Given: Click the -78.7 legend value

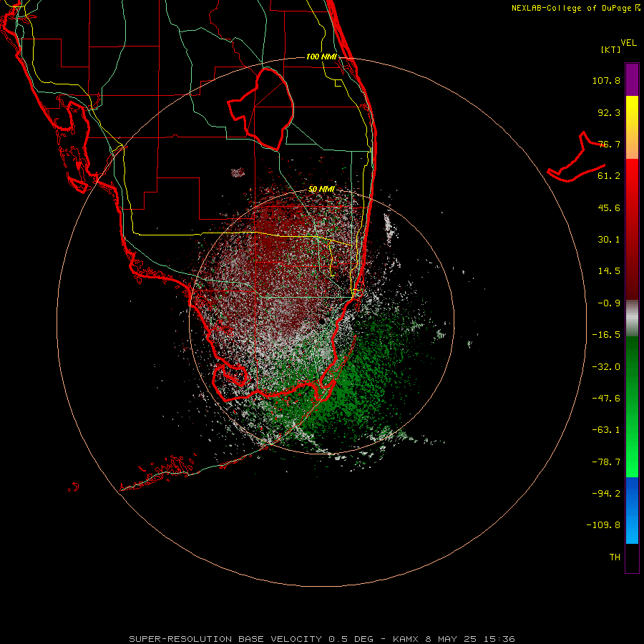Looking at the screenshot, I should coord(606,462).
